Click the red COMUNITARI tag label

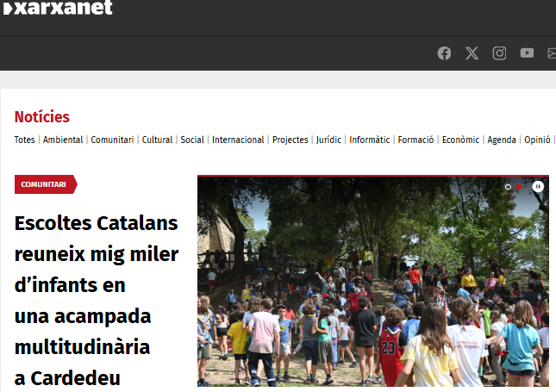(46, 184)
